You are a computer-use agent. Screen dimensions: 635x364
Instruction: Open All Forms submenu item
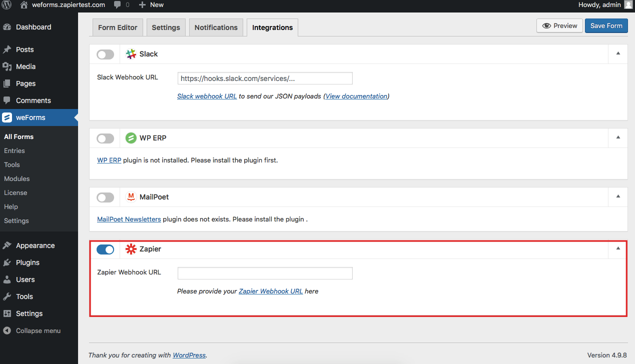19,136
